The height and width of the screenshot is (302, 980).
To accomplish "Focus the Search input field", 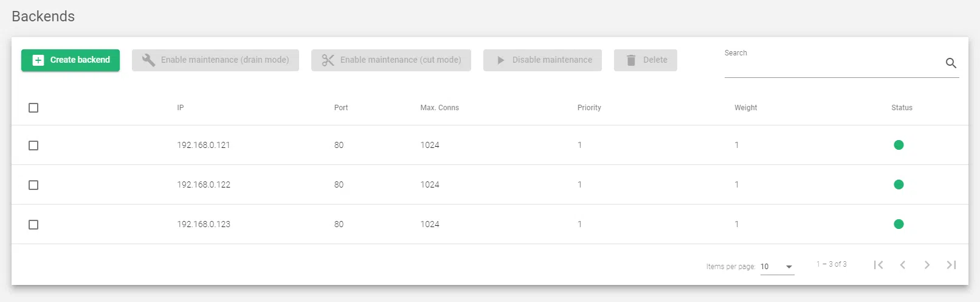I will click(832, 65).
